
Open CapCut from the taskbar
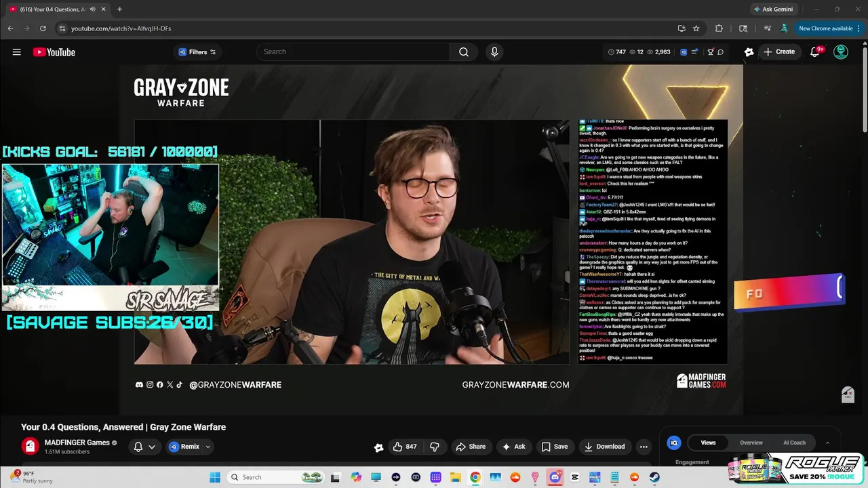575,477
